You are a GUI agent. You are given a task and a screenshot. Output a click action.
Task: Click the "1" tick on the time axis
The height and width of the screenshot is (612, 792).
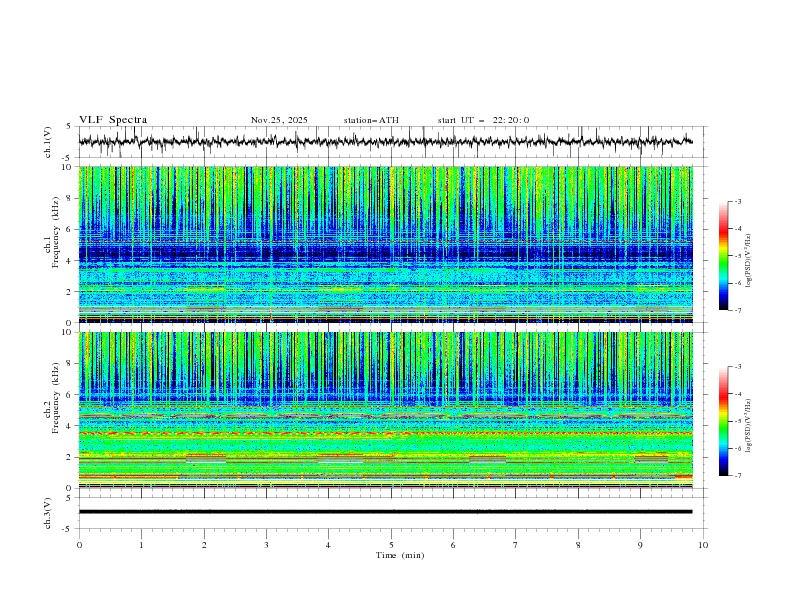point(141,545)
